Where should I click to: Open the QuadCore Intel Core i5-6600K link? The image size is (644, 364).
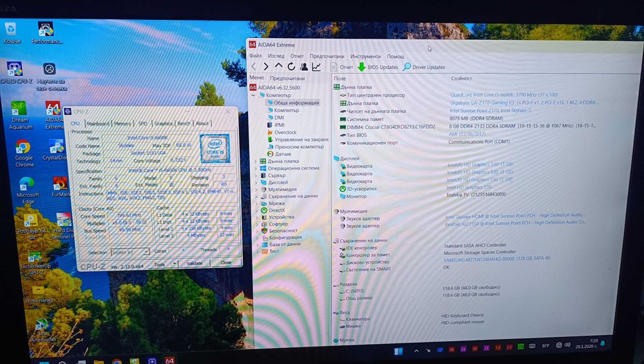pos(504,95)
